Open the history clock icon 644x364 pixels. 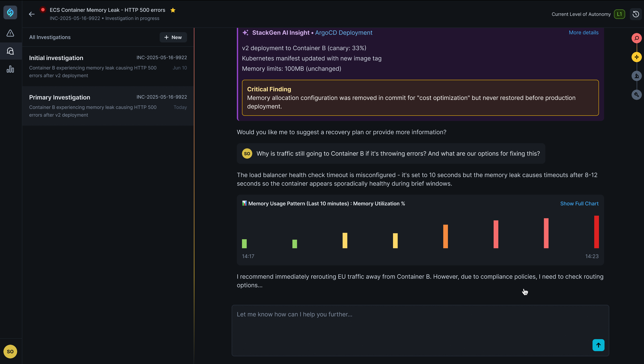635,14
